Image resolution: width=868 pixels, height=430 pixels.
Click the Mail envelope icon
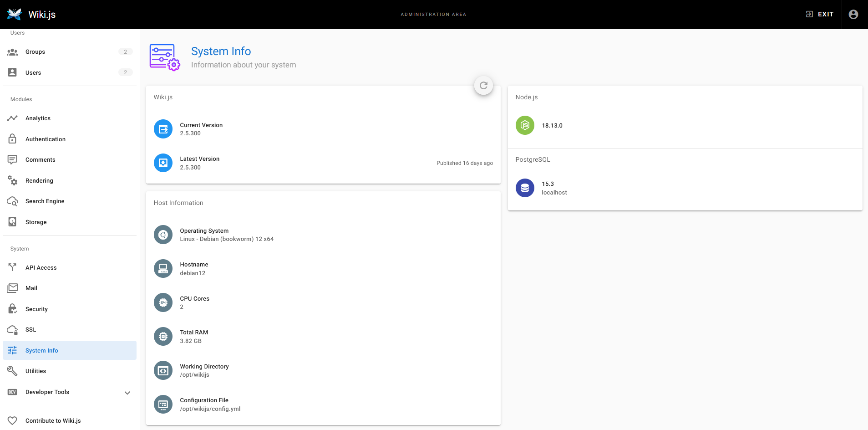[x=12, y=288]
